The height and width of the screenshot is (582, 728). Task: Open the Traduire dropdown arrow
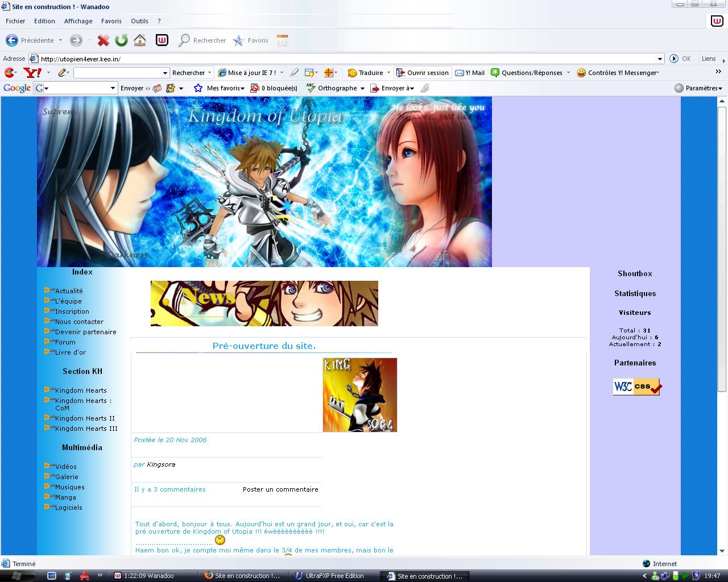pos(388,73)
